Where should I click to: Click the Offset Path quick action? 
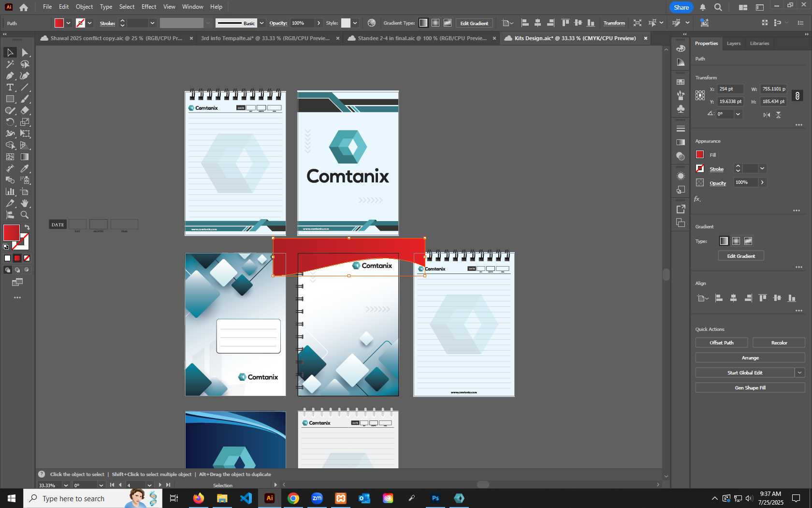point(722,343)
